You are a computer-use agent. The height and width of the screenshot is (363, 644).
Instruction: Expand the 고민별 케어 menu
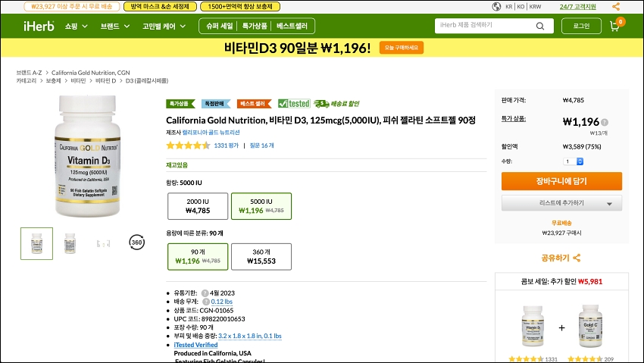(x=164, y=27)
